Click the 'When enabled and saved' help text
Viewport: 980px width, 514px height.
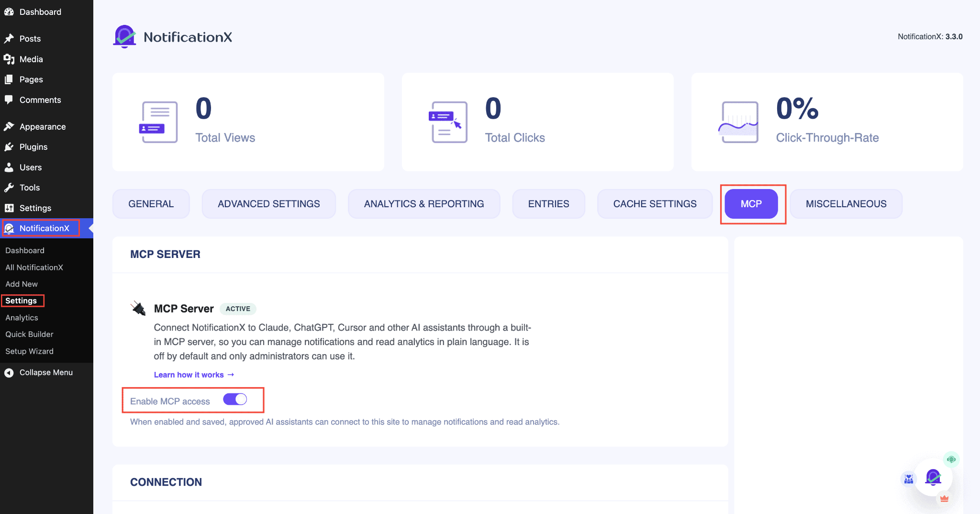point(345,422)
